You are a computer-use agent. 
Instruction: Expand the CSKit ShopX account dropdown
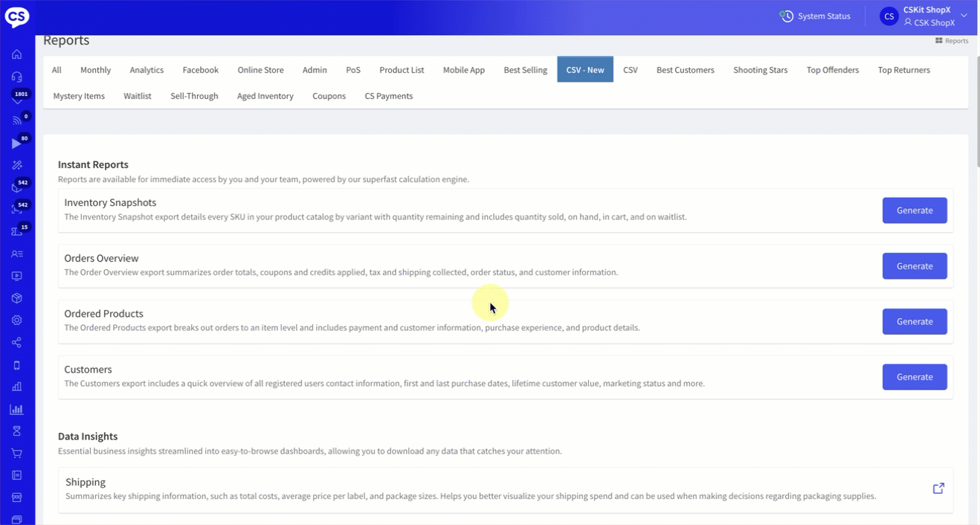964,16
